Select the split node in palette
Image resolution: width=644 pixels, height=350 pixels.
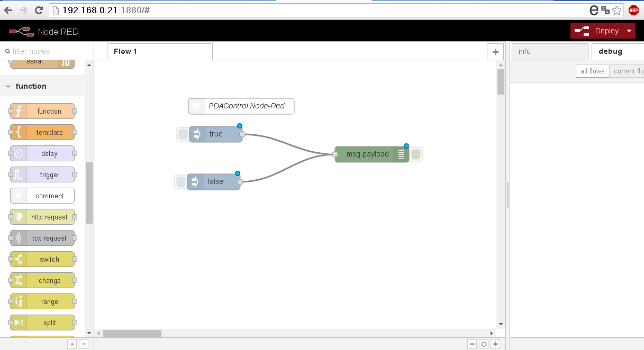click(x=42, y=323)
